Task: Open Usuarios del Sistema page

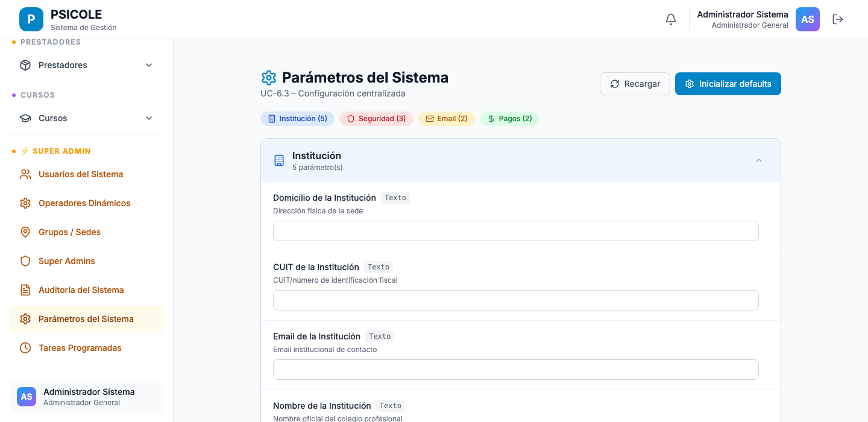Action: point(86,174)
